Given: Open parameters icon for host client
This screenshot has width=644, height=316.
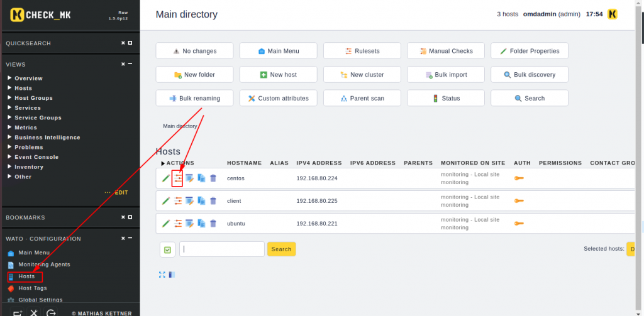Looking at the screenshot, I should (177, 200).
